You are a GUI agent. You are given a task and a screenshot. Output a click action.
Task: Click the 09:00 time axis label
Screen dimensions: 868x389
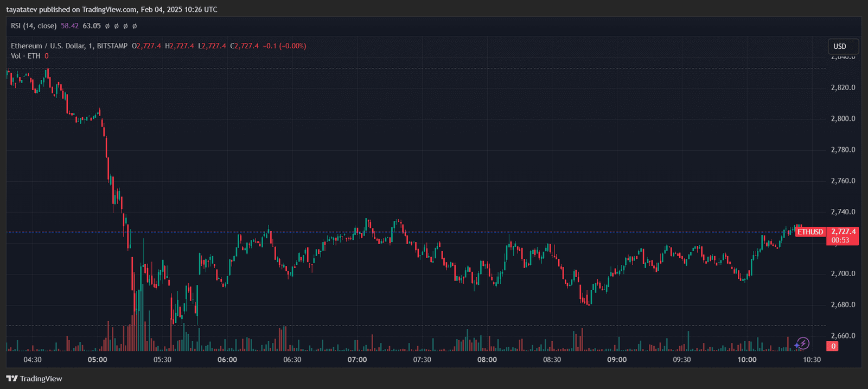click(617, 360)
